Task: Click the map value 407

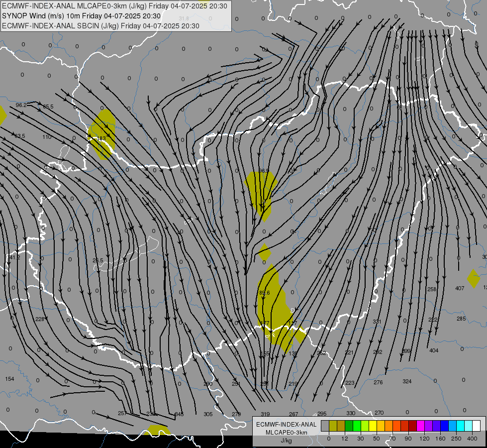Action: (x=460, y=289)
